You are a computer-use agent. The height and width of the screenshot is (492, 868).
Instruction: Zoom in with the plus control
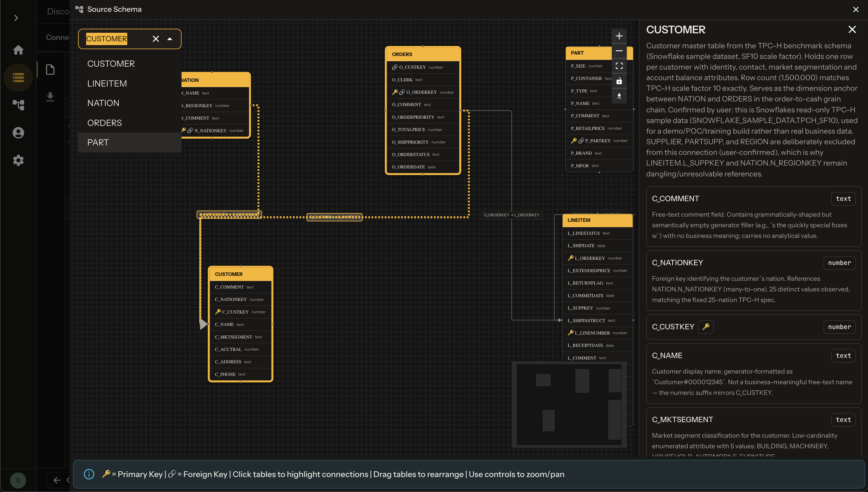point(619,36)
